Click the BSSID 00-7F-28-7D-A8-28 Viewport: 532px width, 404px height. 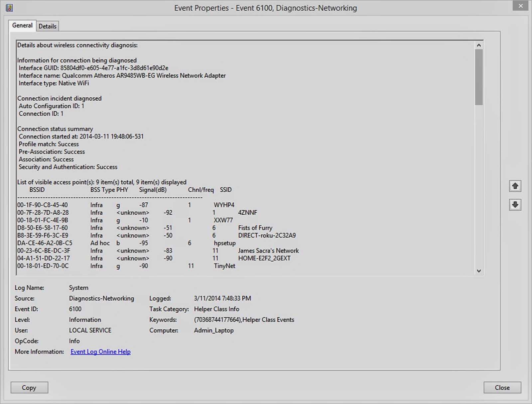click(x=43, y=213)
